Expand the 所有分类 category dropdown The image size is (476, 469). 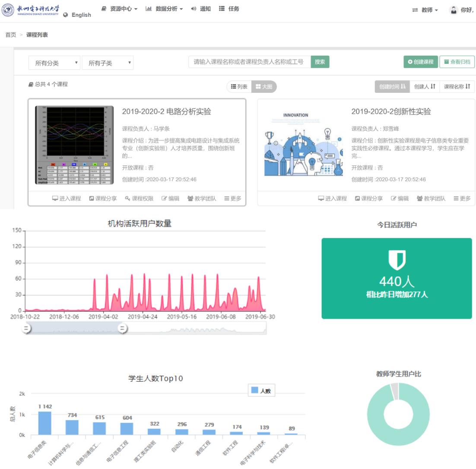54,63
